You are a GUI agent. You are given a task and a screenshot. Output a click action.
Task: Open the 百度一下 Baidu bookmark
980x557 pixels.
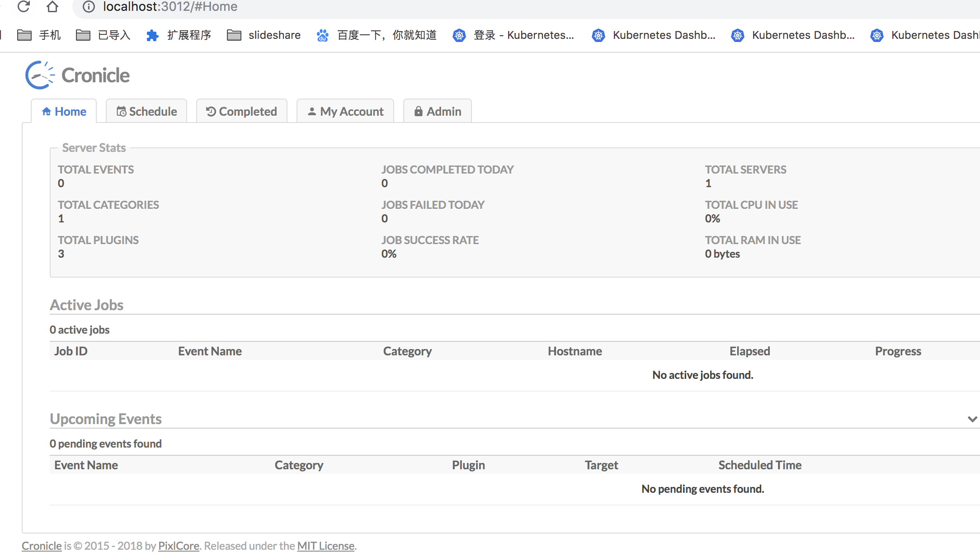coord(376,35)
